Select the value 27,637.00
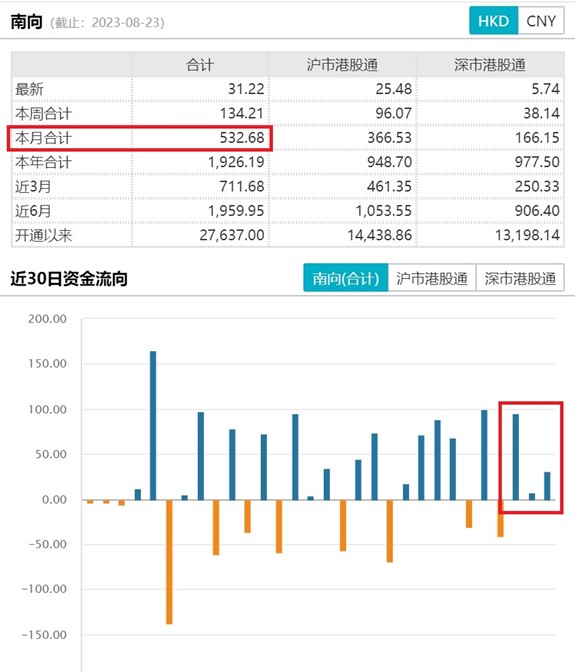Screen dimensions: 575x672 coord(232,235)
